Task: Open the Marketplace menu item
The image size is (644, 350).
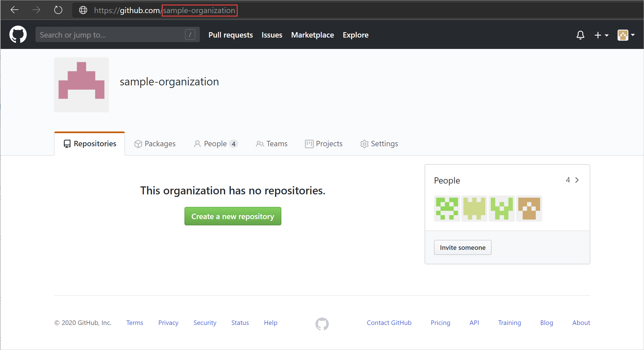Action: (313, 35)
